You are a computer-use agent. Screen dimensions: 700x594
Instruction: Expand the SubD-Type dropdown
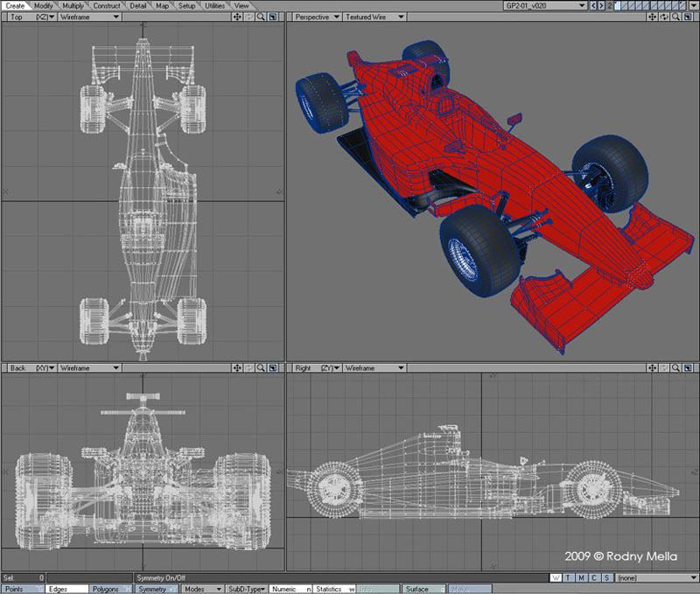click(x=246, y=589)
